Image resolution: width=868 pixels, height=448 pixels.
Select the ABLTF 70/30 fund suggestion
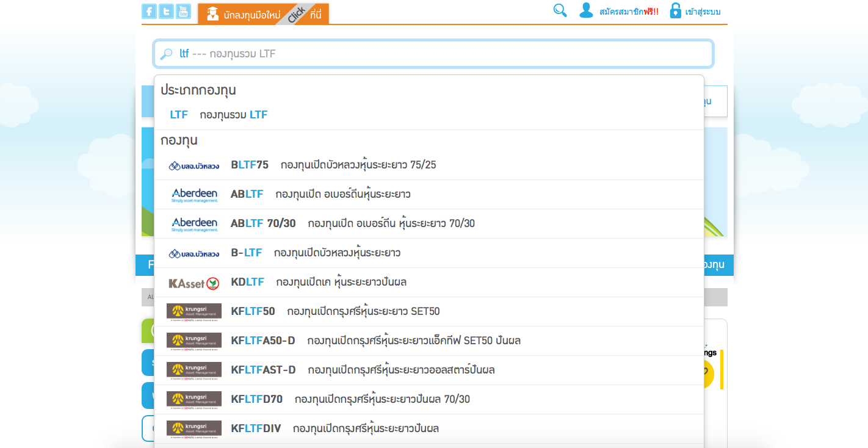429,223
